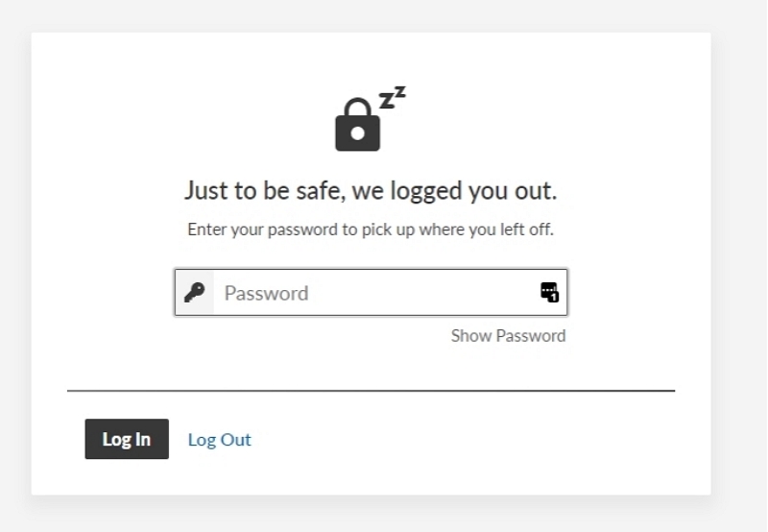The height and width of the screenshot is (532, 768).
Task: Click the zz sleep symbol above lock
Action: (x=393, y=97)
